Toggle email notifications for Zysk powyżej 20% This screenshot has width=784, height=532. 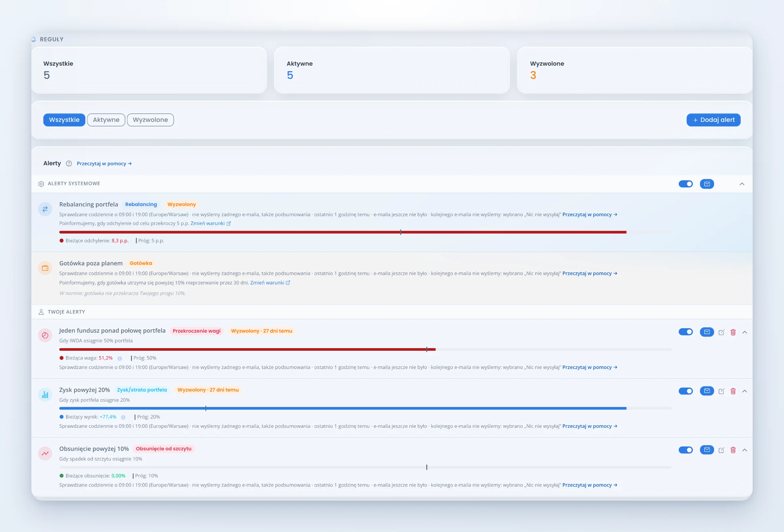click(707, 391)
